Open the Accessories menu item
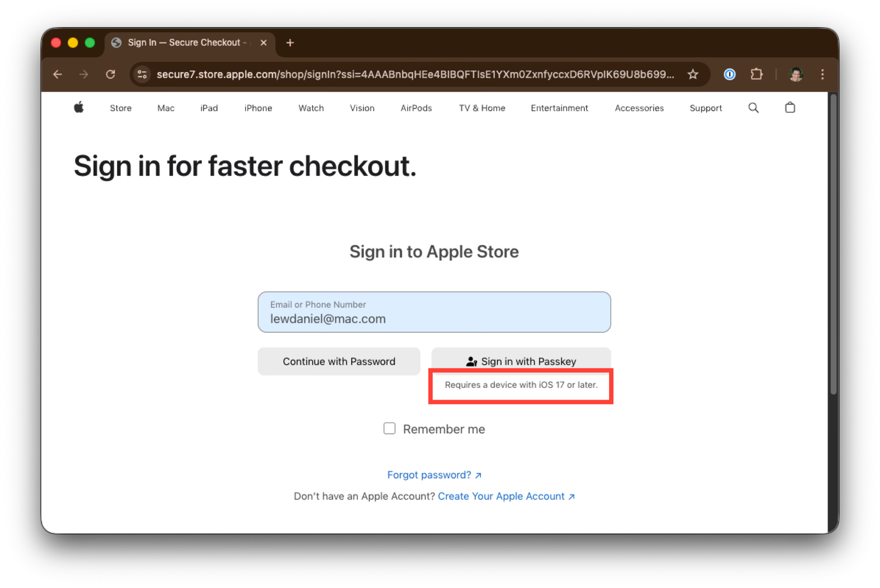The image size is (880, 588). [639, 108]
